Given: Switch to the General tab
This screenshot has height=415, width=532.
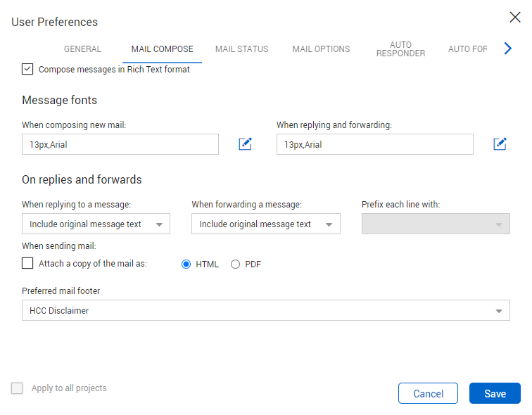Looking at the screenshot, I should tap(82, 49).
